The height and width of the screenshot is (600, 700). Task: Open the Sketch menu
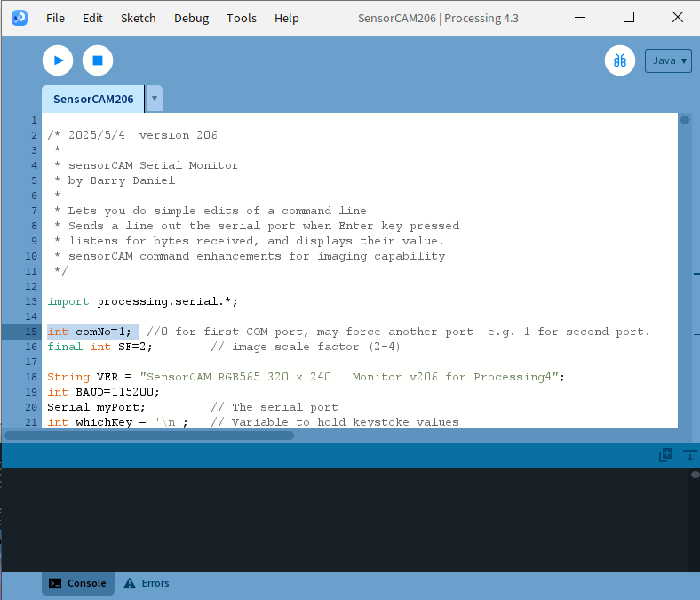[x=138, y=18]
